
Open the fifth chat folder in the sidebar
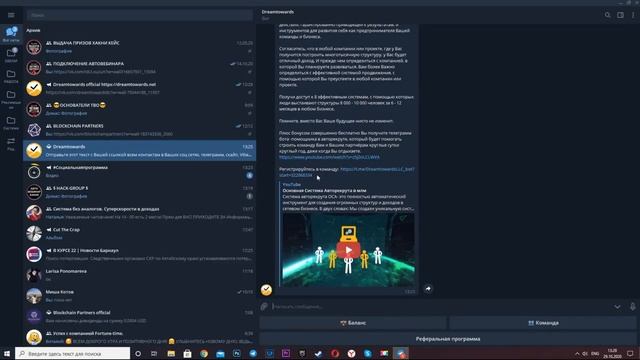point(11,122)
